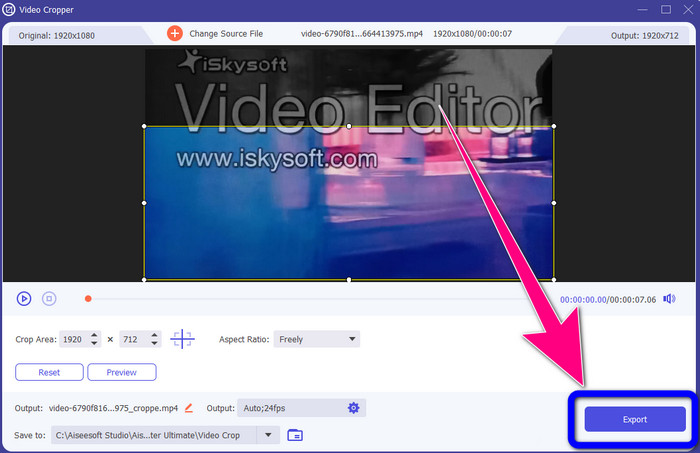Open output settings via the gear icon
The height and width of the screenshot is (453, 700).
[x=354, y=407]
